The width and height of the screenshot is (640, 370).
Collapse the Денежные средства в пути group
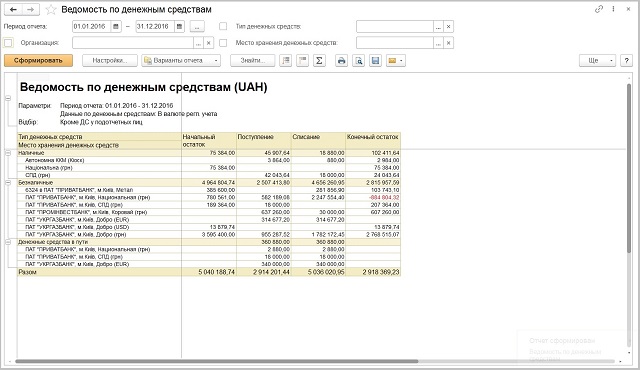[x=8, y=242]
